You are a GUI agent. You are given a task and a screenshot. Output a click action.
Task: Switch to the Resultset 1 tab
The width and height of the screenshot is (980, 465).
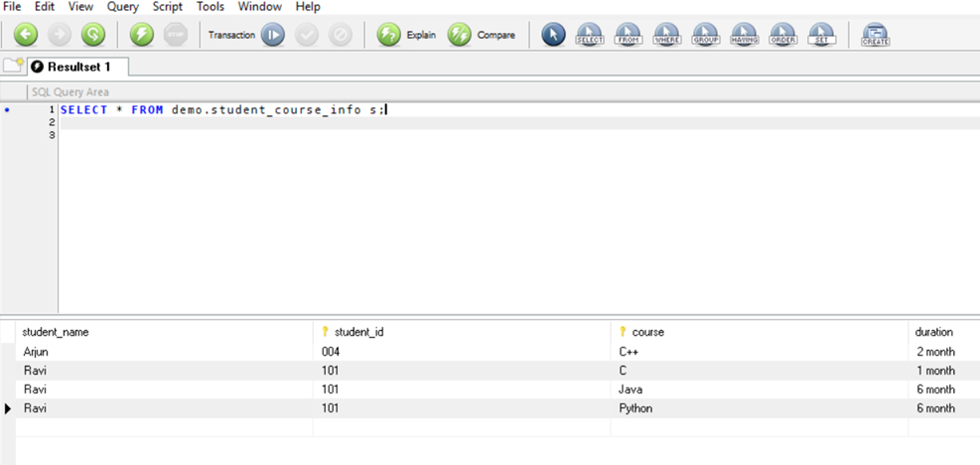click(77, 67)
